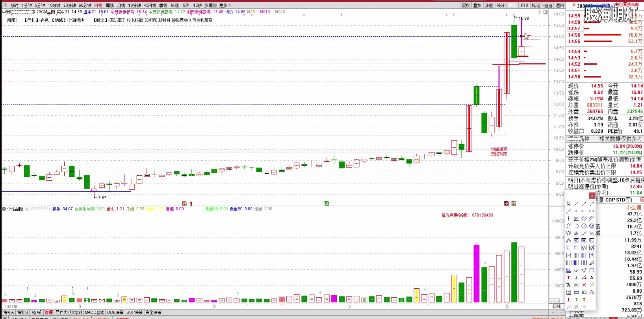Open the 20CM主图 indicator selector
The height and width of the screenshot is (319, 644).
point(46,12)
